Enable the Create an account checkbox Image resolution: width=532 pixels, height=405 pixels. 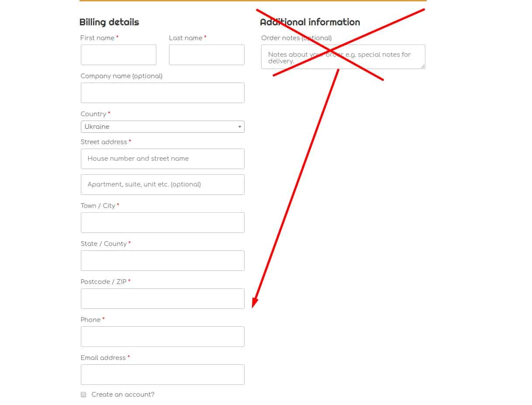pyautogui.click(x=83, y=395)
